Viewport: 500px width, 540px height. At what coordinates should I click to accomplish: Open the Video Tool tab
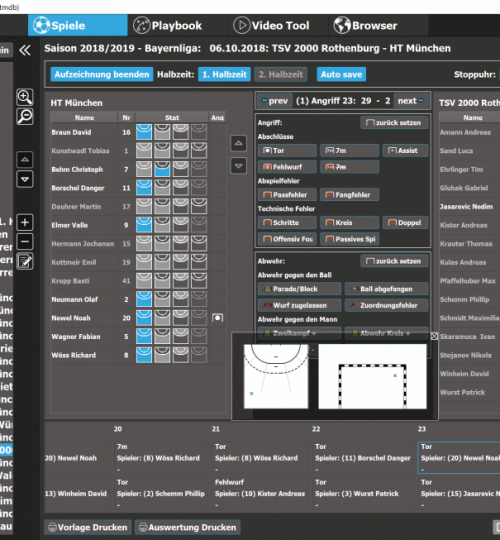pos(271,25)
